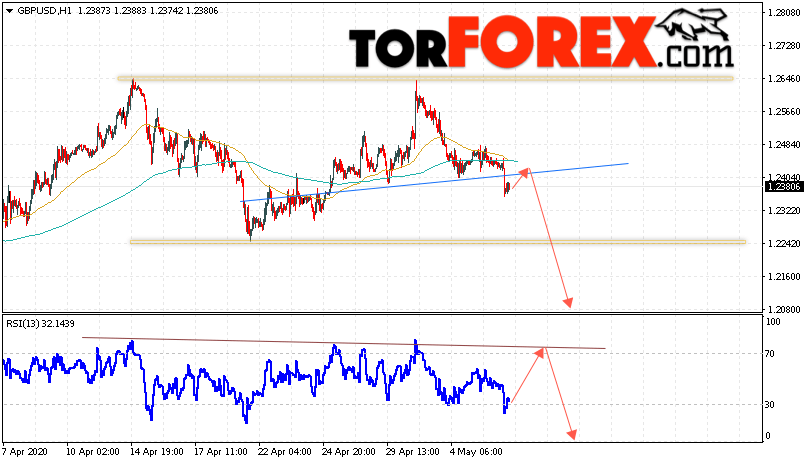The height and width of the screenshot is (463, 808).
Task: Click the RSI scale value 0
Action: pos(768,436)
